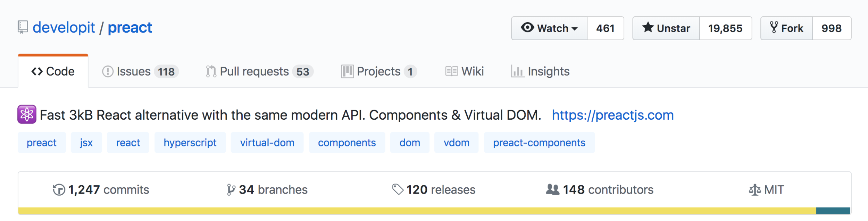
Task: Click the Wiki book icon
Action: pyautogui.click(x=451, y=71)
